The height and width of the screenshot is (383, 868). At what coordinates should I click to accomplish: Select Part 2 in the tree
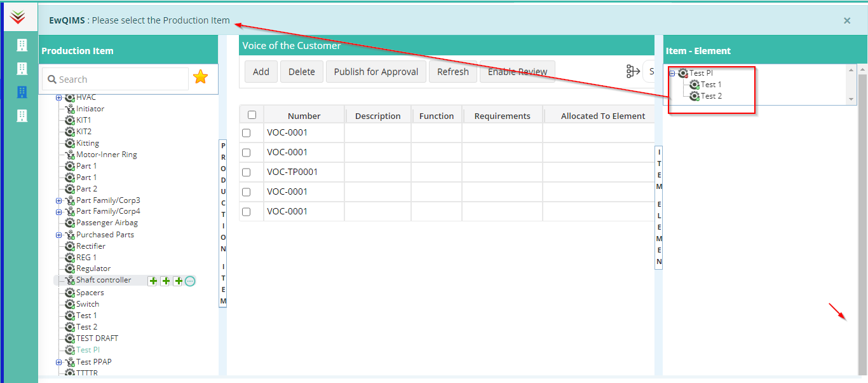tap(86, 189)
